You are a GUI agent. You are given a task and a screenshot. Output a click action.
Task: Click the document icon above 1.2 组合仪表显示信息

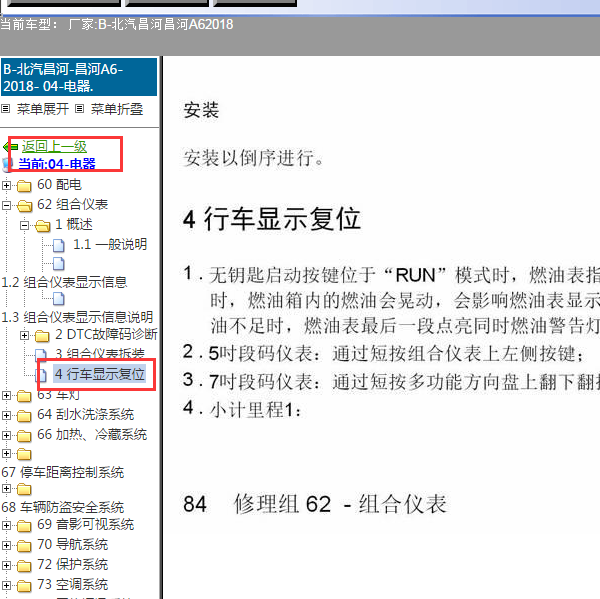tap(59, 263)
